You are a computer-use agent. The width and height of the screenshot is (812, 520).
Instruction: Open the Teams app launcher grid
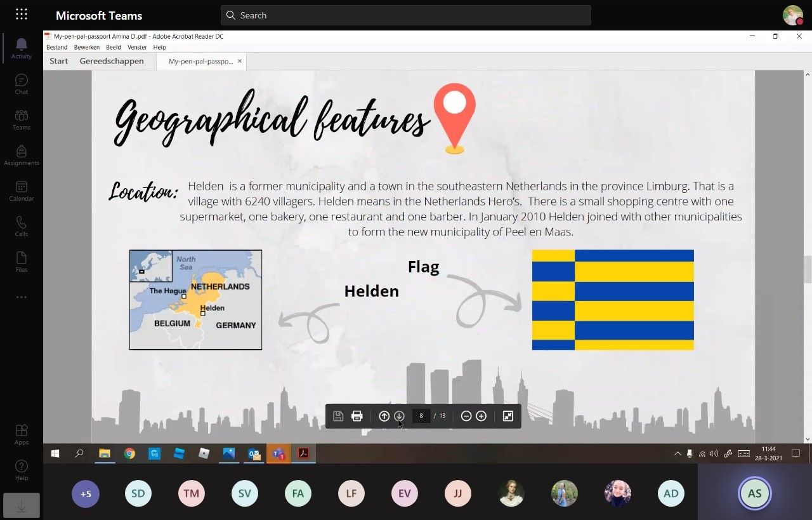click(21, 15)
